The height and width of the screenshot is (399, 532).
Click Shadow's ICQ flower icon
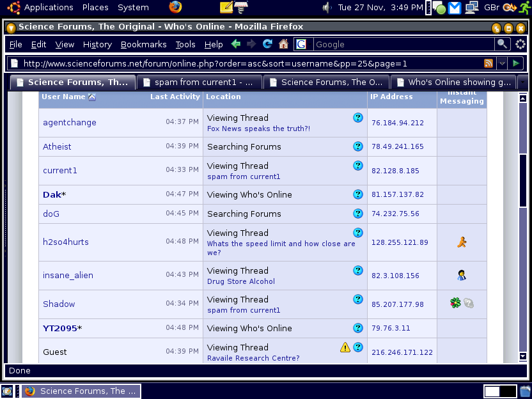[x=455, y=304]
